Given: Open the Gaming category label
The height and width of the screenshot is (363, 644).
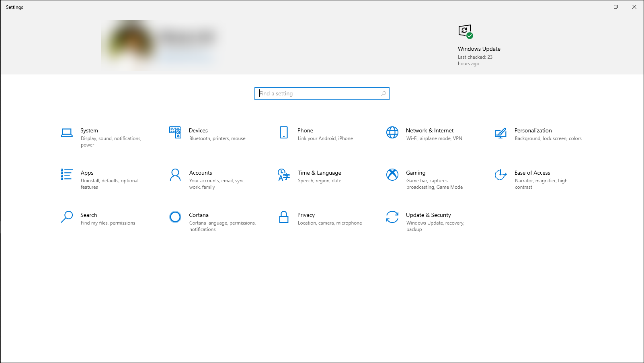Looking at the screenshot, I should (416, 173).
